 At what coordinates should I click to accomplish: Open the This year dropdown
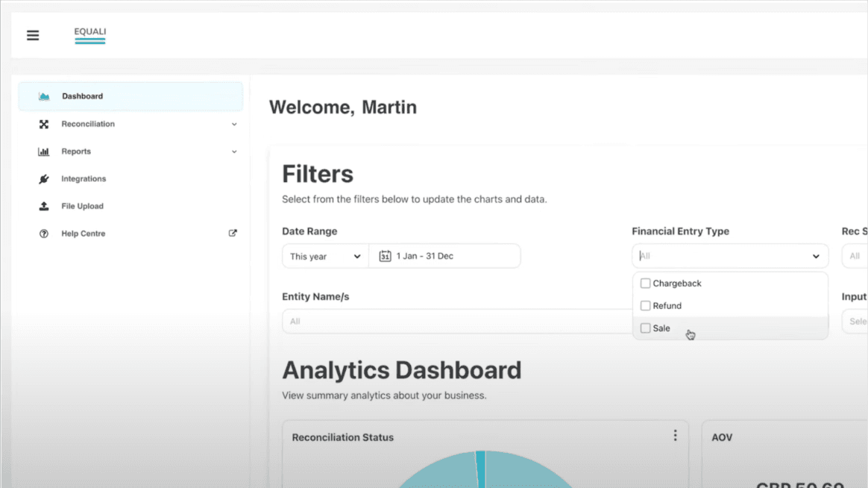pyautogui.click(x=325, y=256)
